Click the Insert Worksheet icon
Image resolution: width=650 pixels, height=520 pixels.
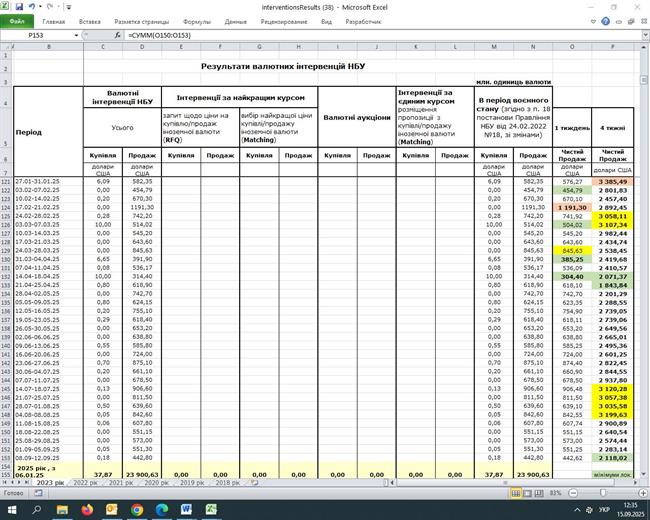pyautogui.click(x=255, y=483)
